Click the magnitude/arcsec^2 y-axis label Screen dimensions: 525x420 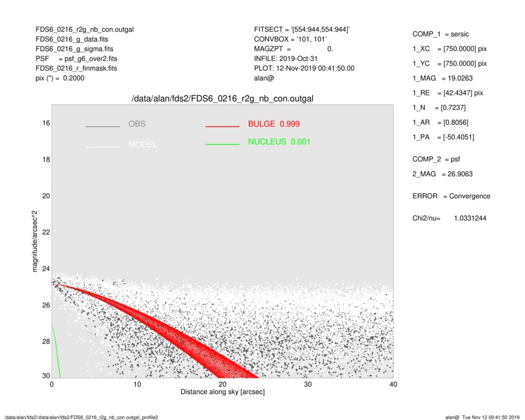click(x=35, y=241)
